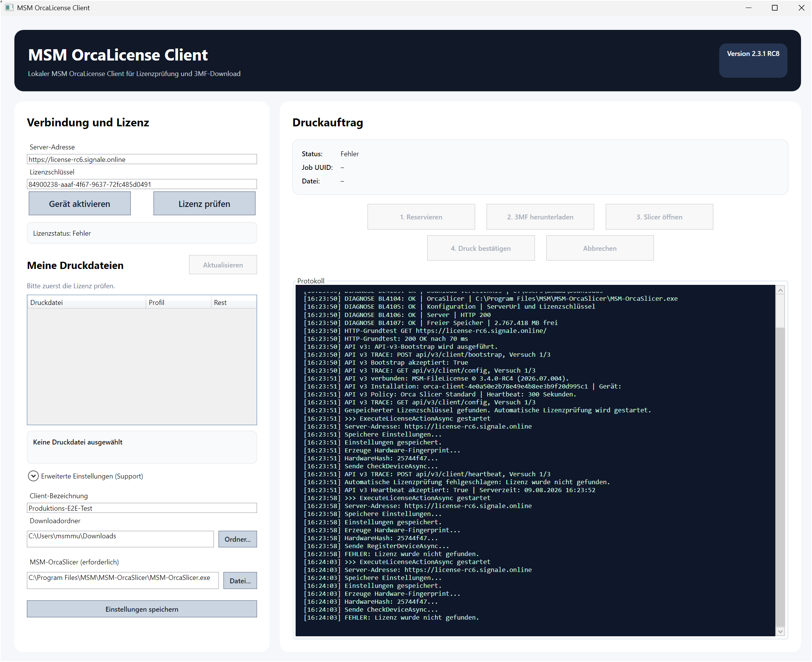The width and height of the screenshot is (812, 662).
Task: Click the disabled Aktualisieren button
Action: pos(223,265)
